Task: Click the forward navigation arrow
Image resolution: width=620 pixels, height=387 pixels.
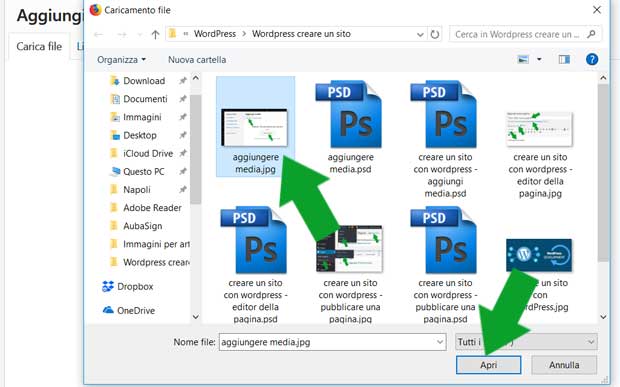Action: 122,34
